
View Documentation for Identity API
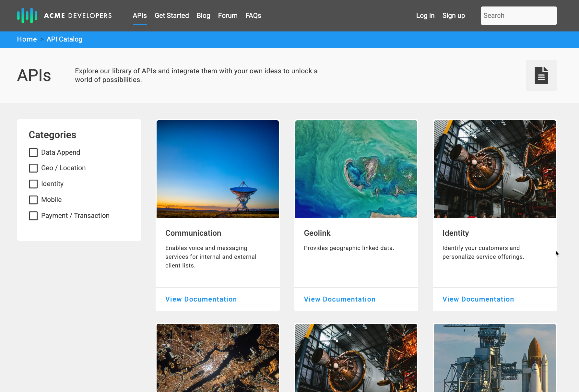pos(478,299)
